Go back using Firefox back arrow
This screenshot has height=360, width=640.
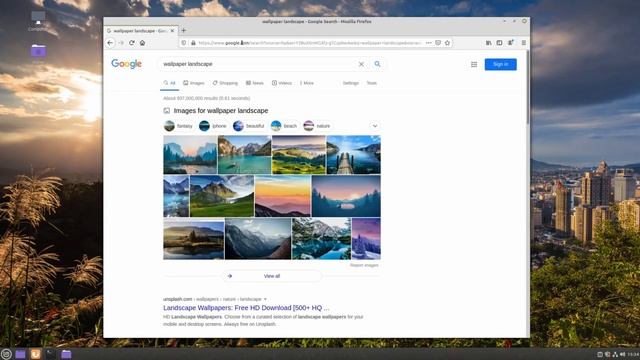[110, 42]
